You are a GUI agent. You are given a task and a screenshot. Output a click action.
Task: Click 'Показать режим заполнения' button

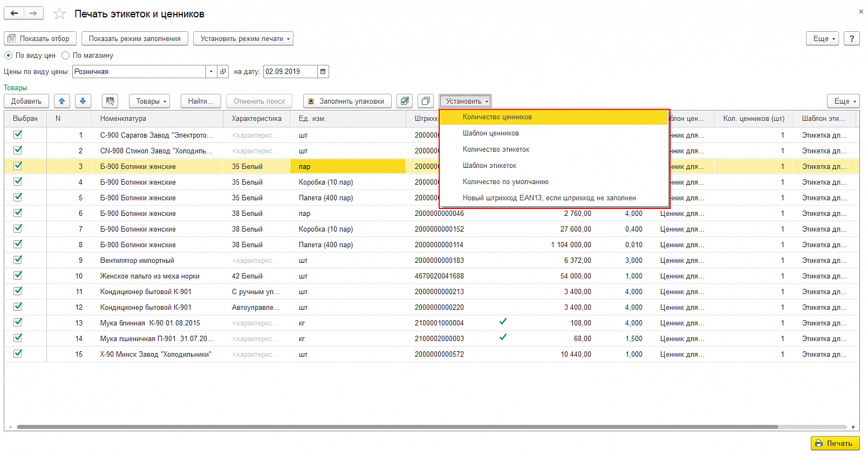(x=135, y=39)
